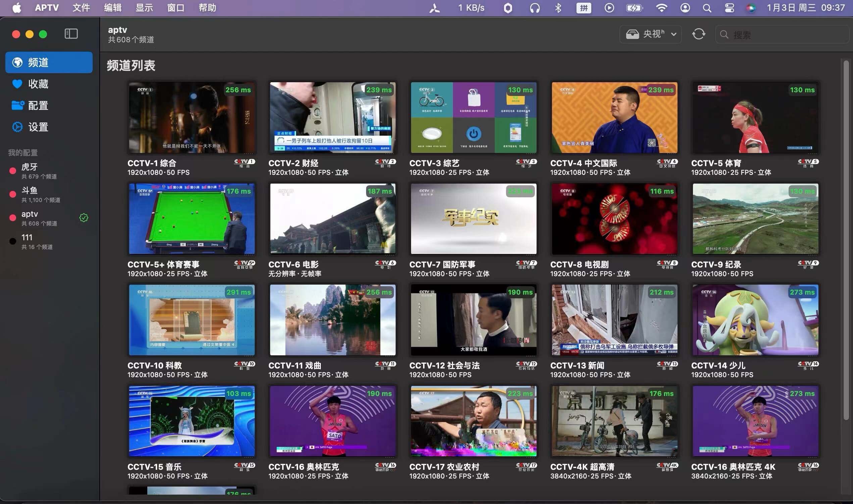Open the CCTV-10 科教 thumbnail
Screen dimensions: 853x504
click(x=192, y=320)
